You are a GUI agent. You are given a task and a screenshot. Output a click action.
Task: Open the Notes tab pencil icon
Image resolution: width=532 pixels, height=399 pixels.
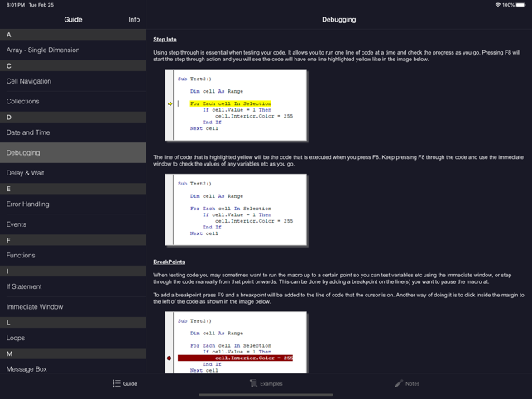[399, 383]
